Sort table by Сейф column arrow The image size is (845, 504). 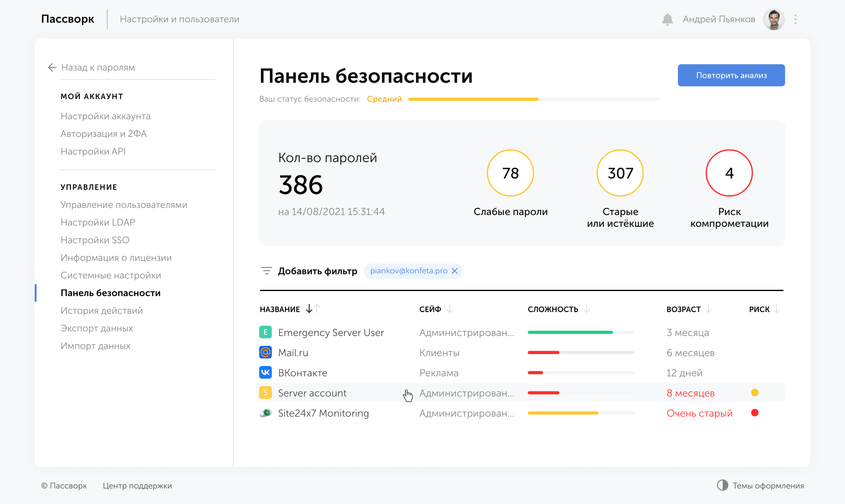click(x=450, y=309)
